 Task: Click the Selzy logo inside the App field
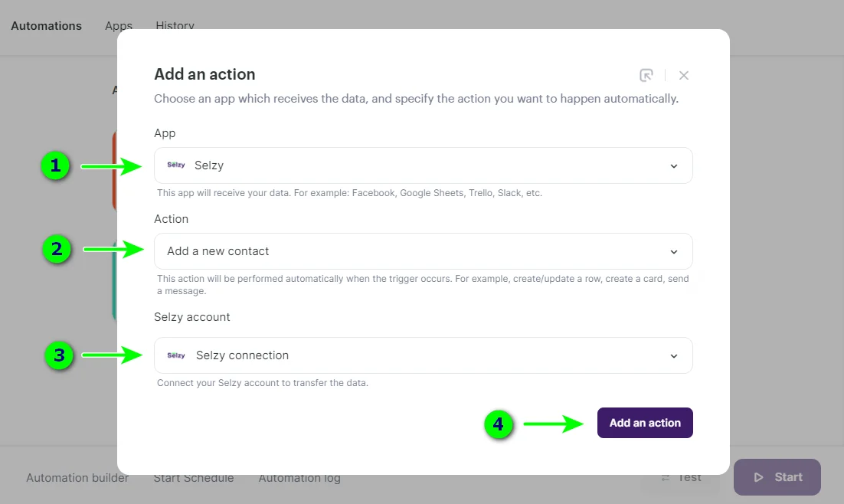[x=176, y=165]
